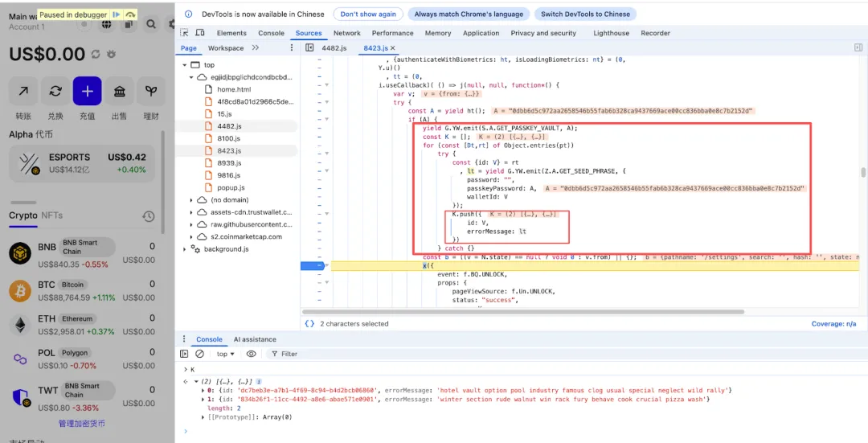This screenshot has height=443, width=868.
Task: Pretty print code with the braces icon
Action: (309, 323)
